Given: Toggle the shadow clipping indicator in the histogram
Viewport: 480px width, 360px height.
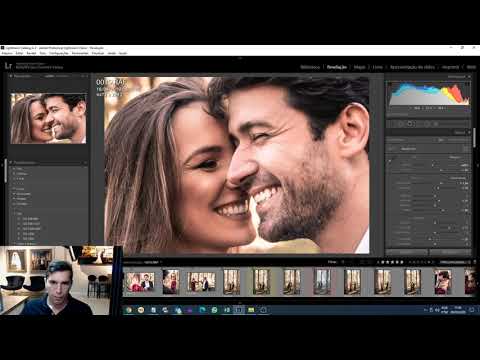Looking at the screenshot, I should (x=389, y=83).
